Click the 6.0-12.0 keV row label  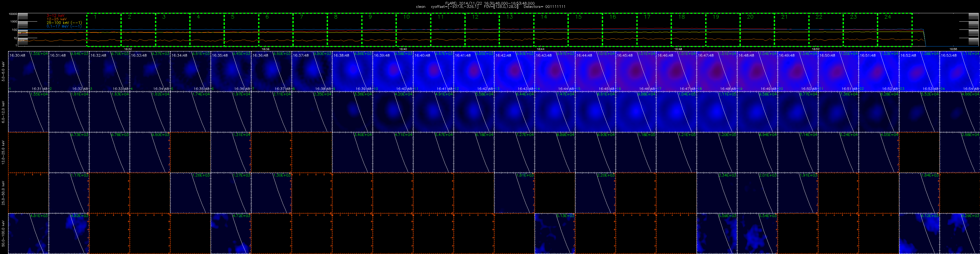click(4, 112)
